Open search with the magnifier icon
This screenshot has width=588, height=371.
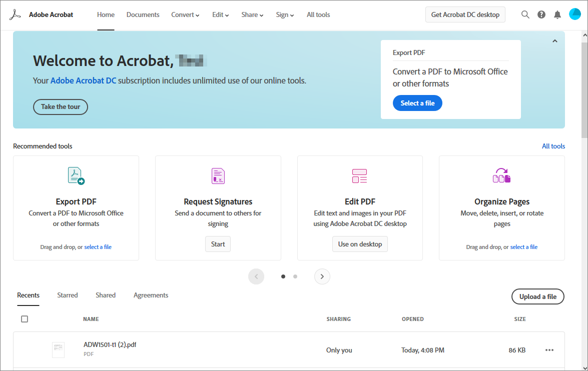pyautogui.click(x=525, y=14)
